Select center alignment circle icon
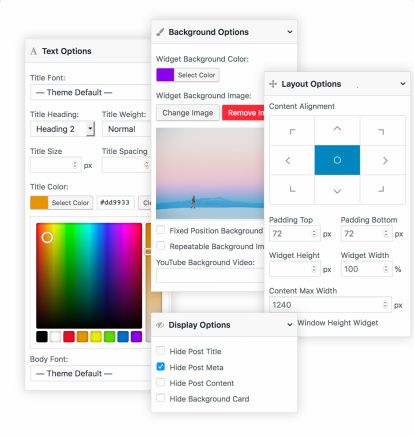Viewport: 414px width, 436px height. (x=337, y=160)
